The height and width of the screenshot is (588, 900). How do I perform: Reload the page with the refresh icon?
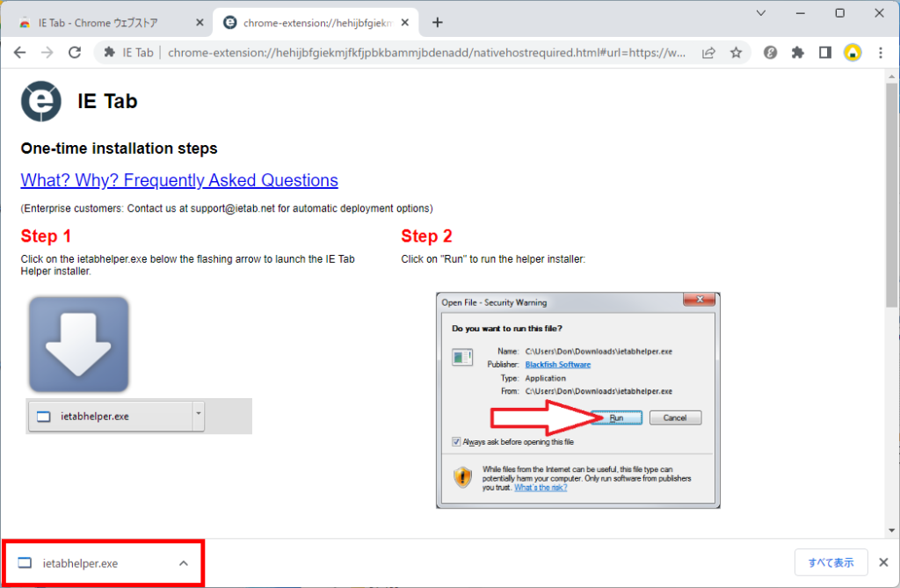(75, 53)
